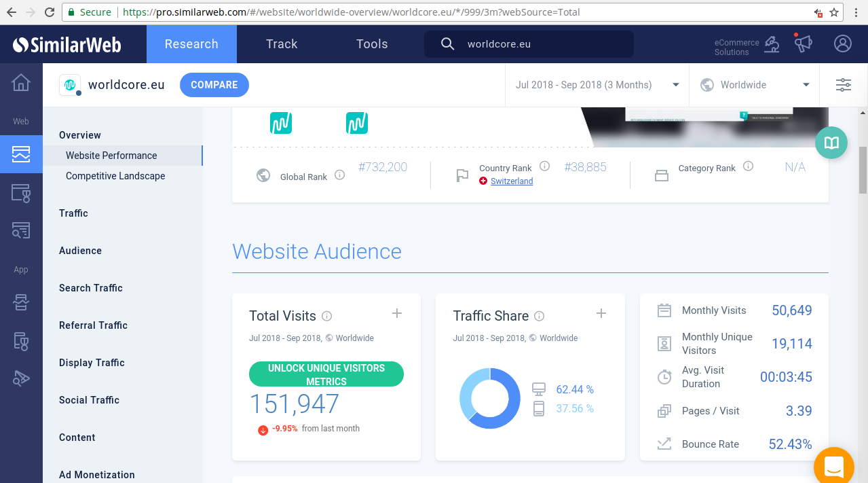
Task: Open the Worldwide country dropdown
Action: click(x=755, y=85)
